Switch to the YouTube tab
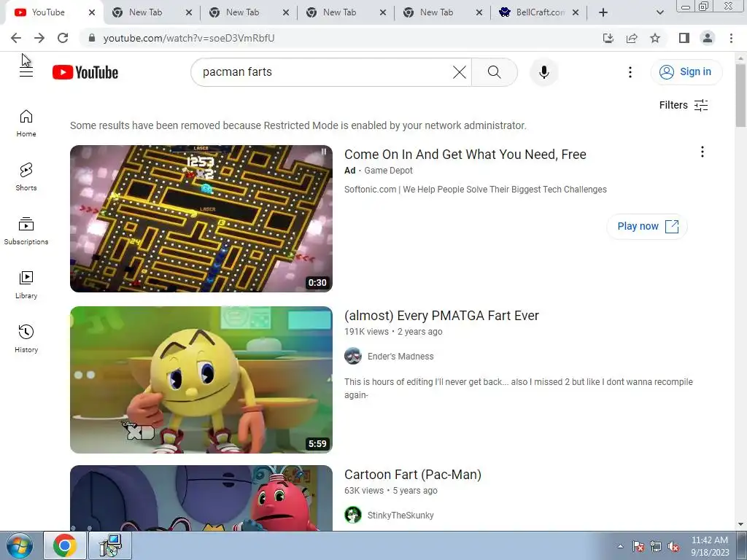 tap(53, 12)
